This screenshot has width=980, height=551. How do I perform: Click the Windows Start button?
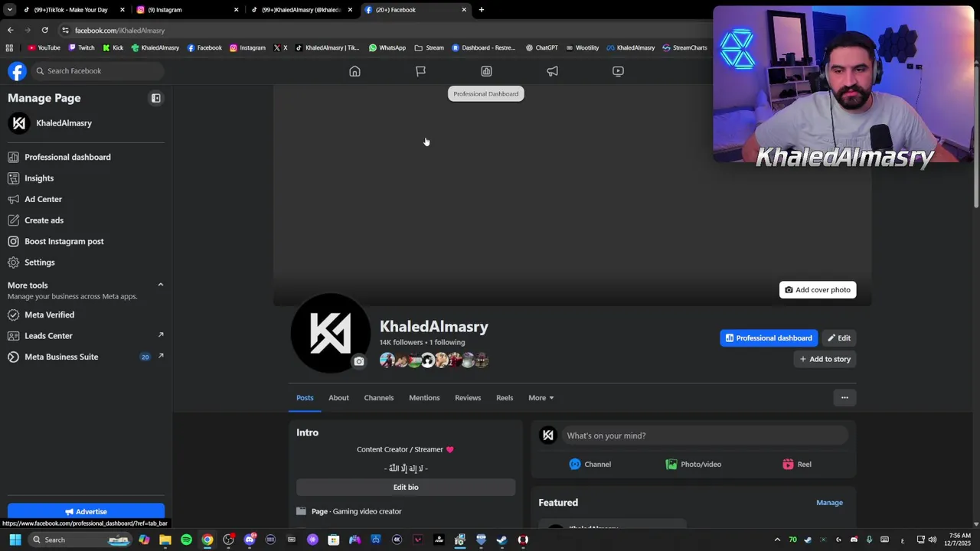(15, 540)
